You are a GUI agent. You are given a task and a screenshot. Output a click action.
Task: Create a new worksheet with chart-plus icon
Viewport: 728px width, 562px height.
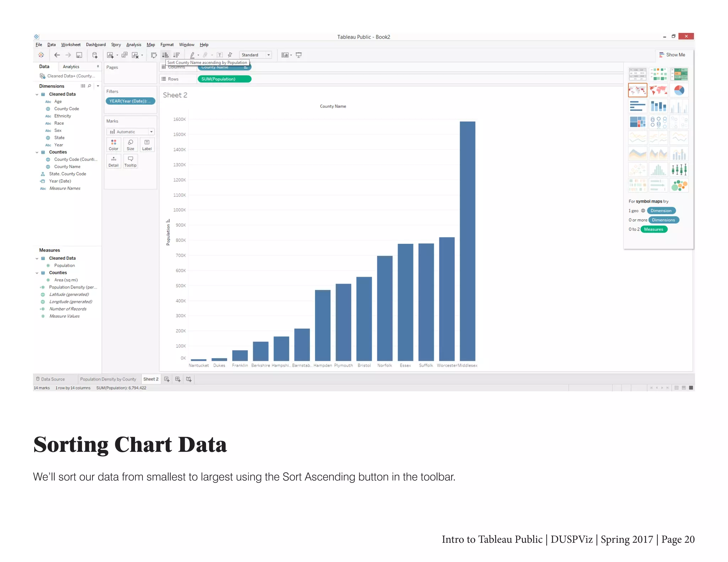click(110, 55)
